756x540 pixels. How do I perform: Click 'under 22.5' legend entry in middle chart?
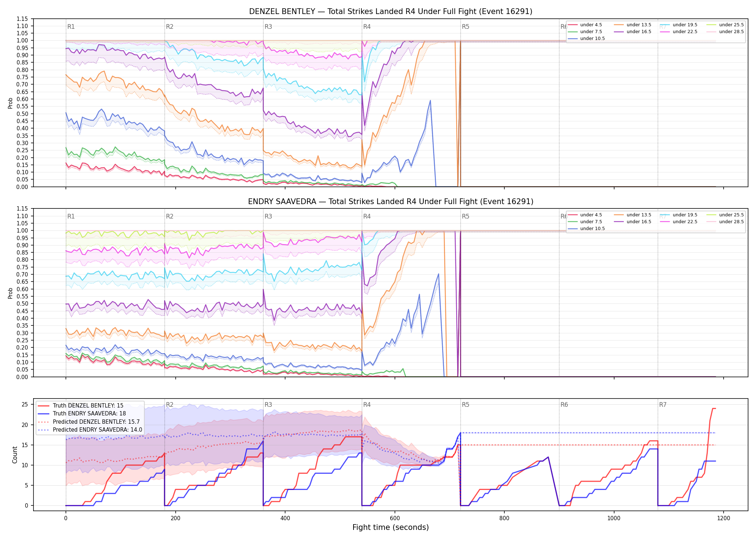(x=679, y=222)
